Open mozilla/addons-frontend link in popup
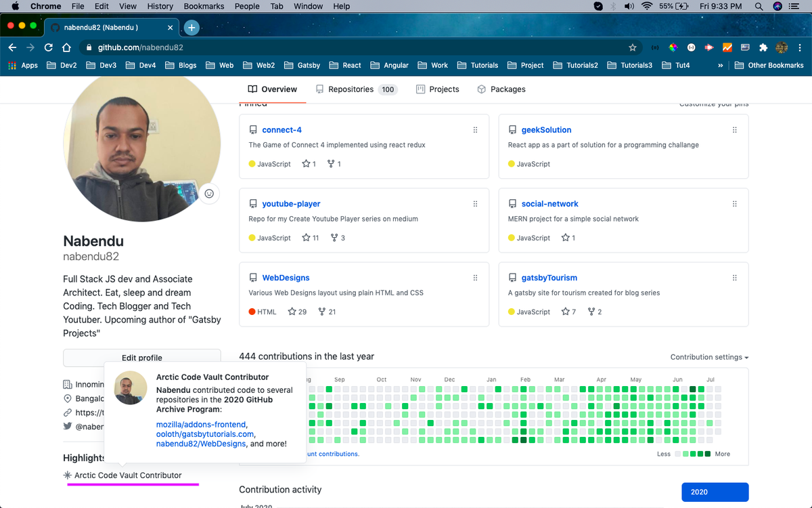This screenshot has width=812, height=508. pos(201,425)
